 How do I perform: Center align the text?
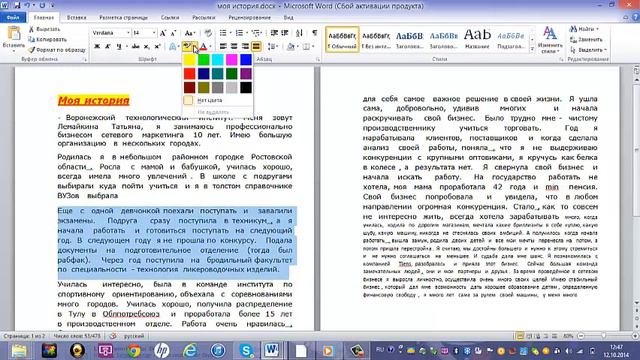(234, 47)
